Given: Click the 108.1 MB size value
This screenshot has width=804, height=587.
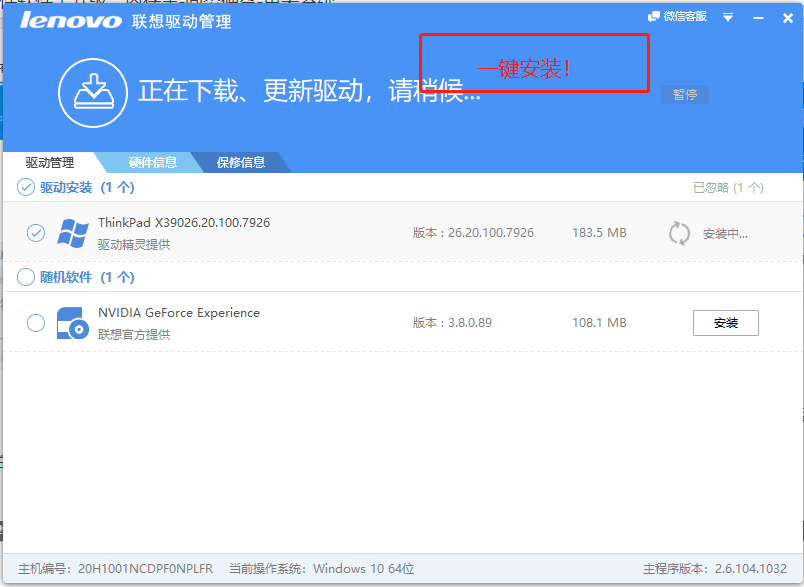Looking at the screenshot, I should pyautogui.click(x=599, y=323).
